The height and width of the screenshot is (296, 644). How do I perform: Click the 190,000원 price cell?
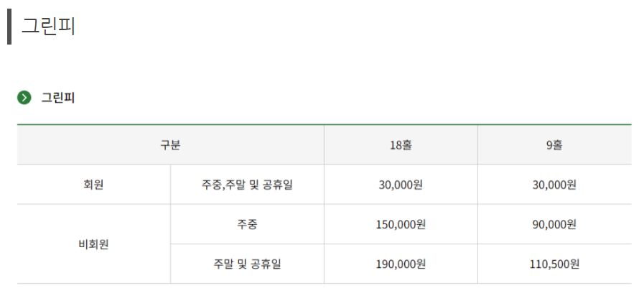coord(401,264)
